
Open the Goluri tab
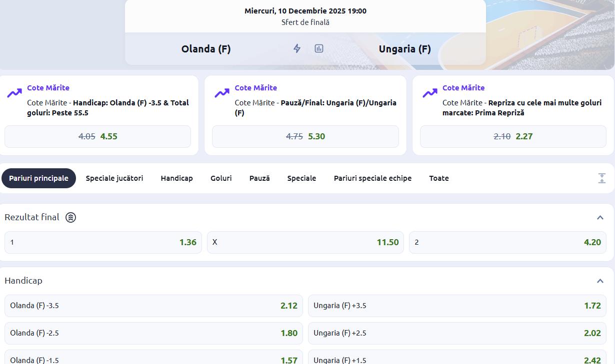[x=221, y=178]
